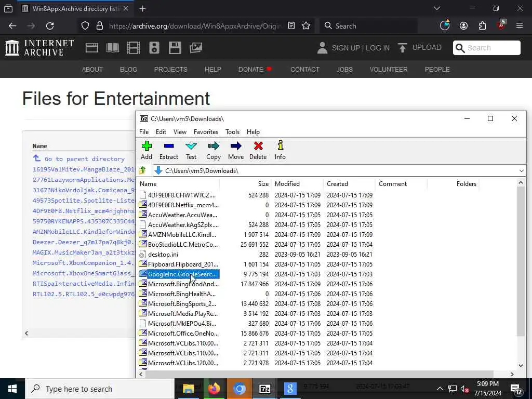Toggle Firefox reader view icon
Viewport: 532px width, 399px height.
click(x=291, y=26)
